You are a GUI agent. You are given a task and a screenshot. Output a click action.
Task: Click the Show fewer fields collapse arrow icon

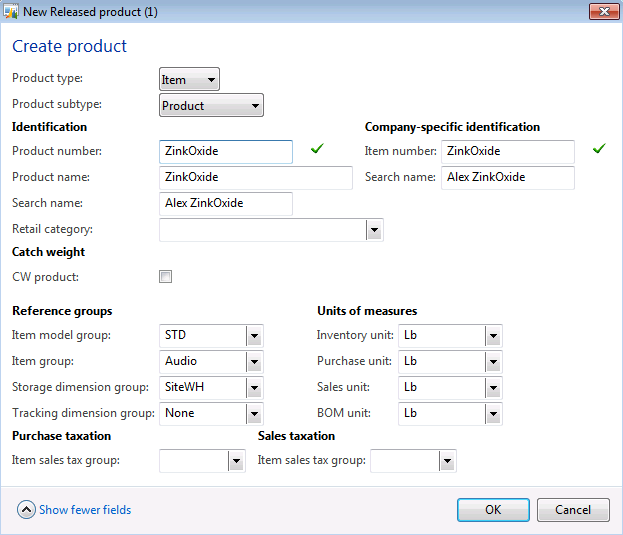[x=26, y=510]
